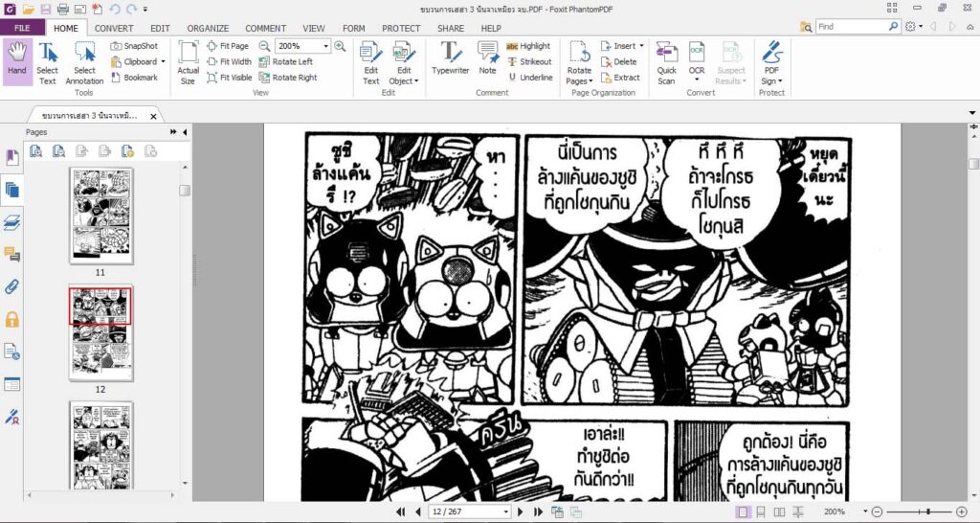Switch to the ORGANIZE ribbon tab

(x=208, y=28)
